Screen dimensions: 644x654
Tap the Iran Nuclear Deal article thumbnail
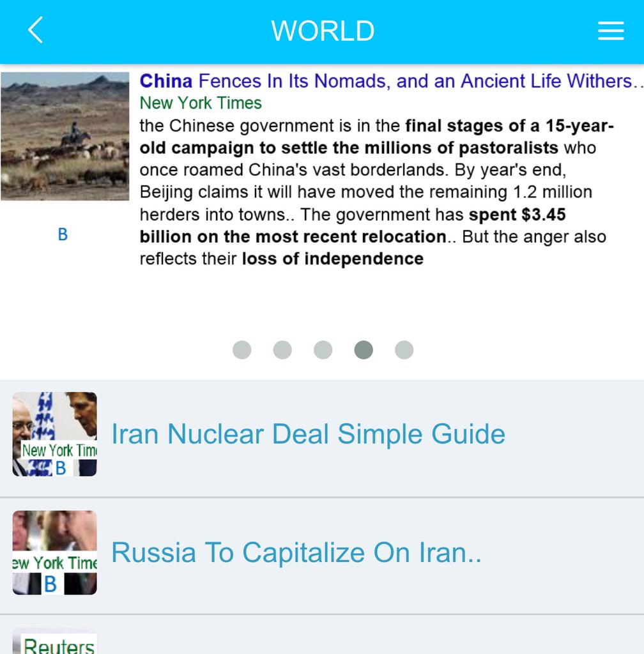tap(55, 434)
